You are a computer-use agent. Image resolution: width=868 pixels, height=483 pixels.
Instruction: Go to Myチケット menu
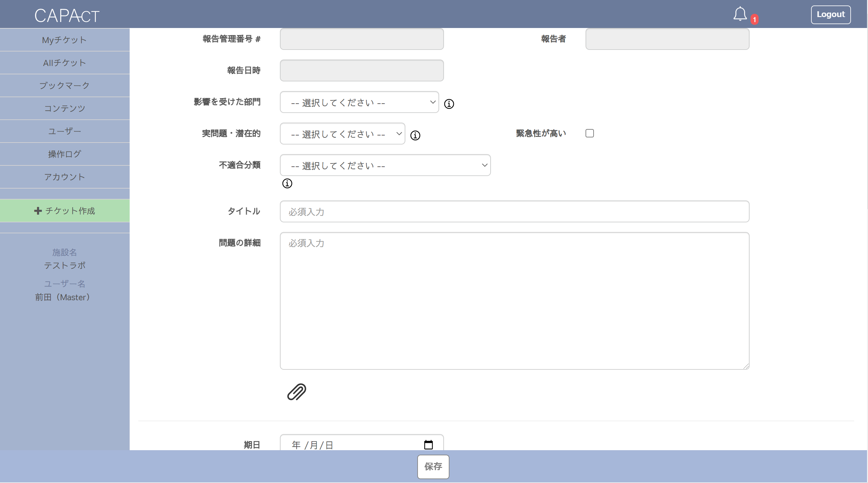pos(64,40)
